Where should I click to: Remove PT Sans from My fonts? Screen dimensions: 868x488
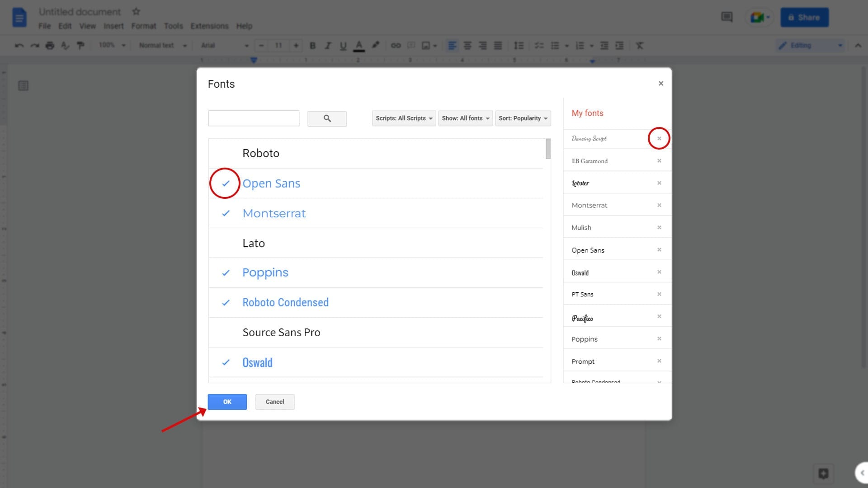[x=659, y=294]
